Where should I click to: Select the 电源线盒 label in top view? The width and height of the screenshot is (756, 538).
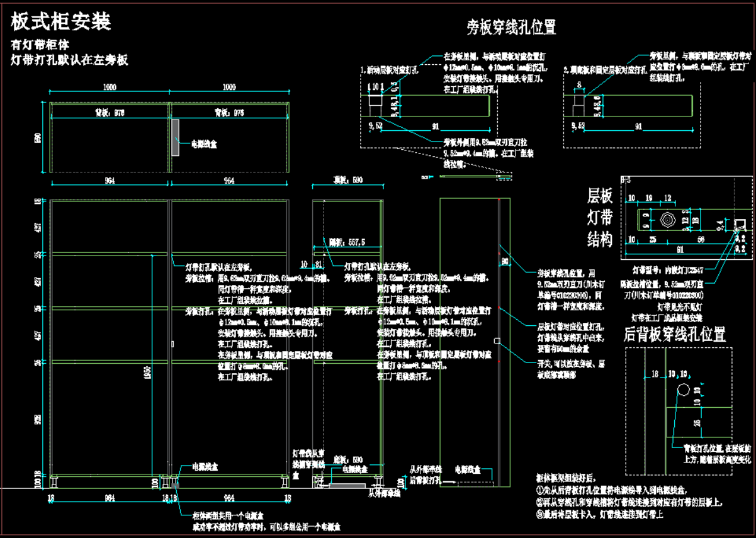tap(204, 143)
